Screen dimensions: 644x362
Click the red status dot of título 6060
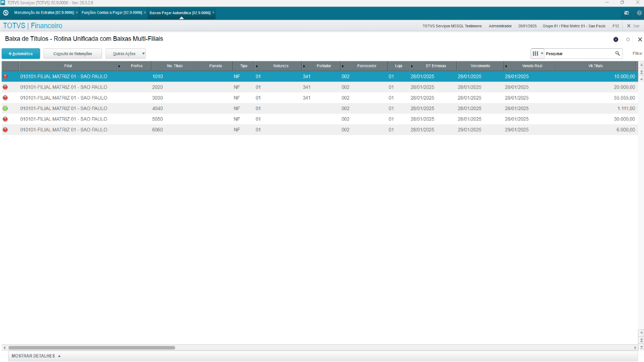click(5, 130)
